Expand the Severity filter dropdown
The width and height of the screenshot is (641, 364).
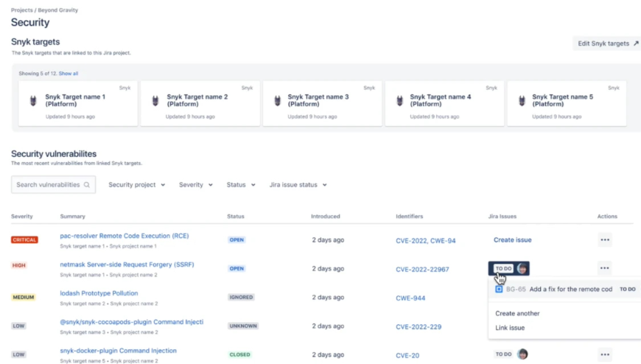(195, 185)
